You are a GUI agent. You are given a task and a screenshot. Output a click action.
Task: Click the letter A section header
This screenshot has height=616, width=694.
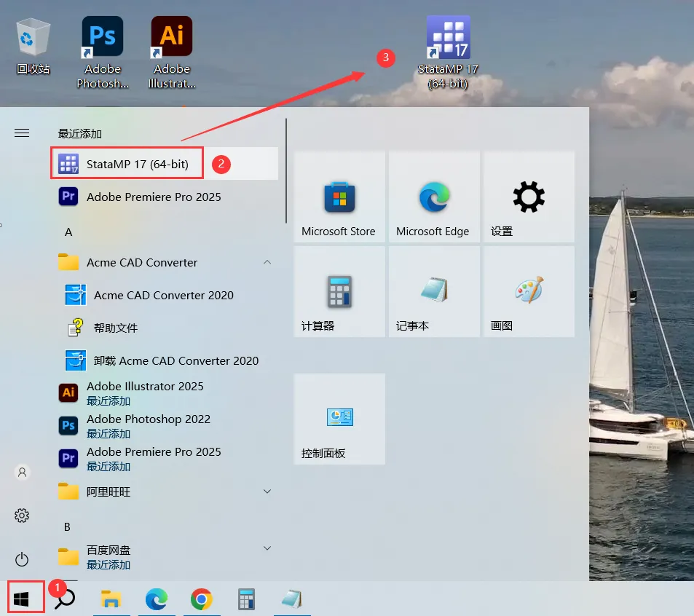[x=68, y=232]
